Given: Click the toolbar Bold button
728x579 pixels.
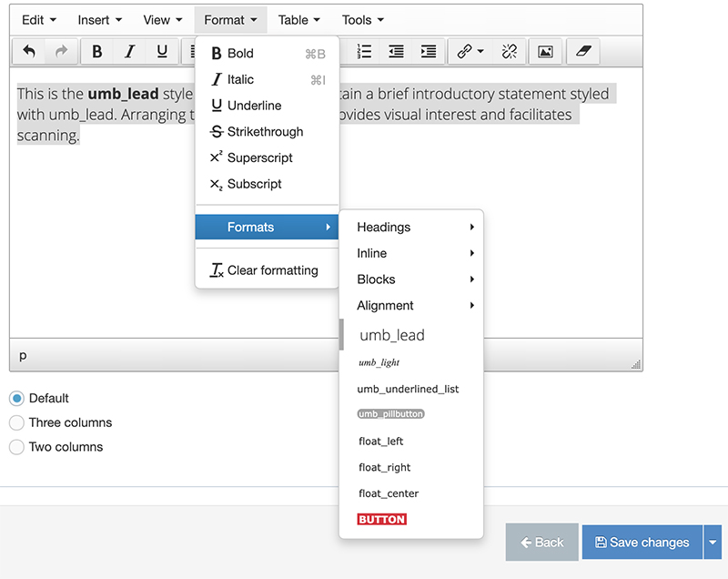Looking at the screenshot, I should [x=97, y=52].
